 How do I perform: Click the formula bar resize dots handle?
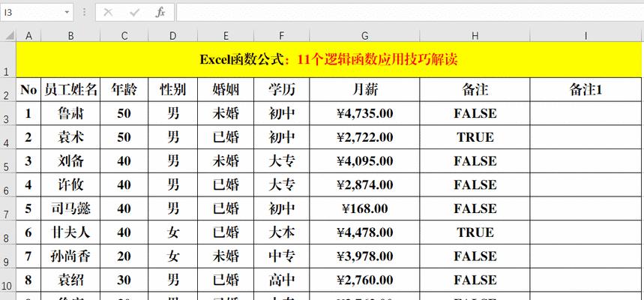(x=84, y=13)
